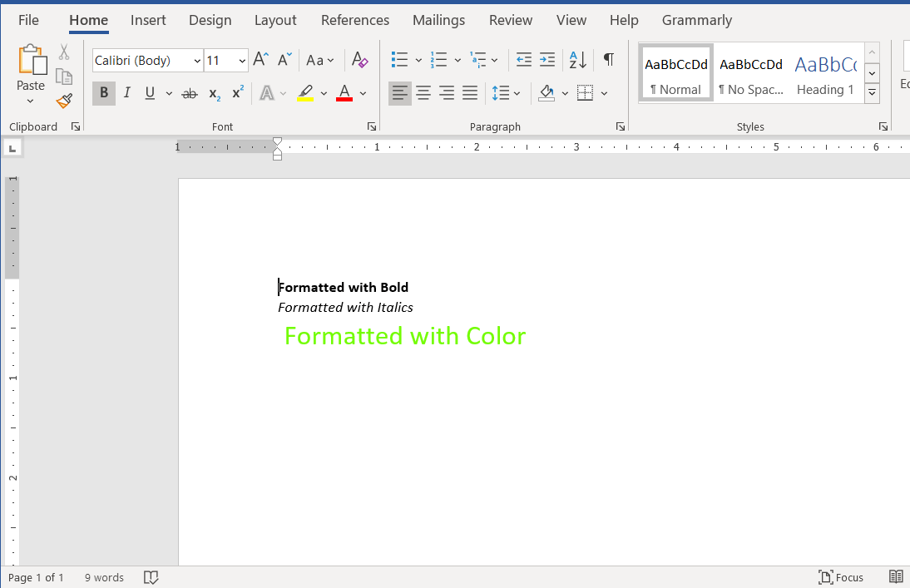Viewport: 910px width, 588px height.
Task: Toggle right text alignment
Action: tap(447, 92)
